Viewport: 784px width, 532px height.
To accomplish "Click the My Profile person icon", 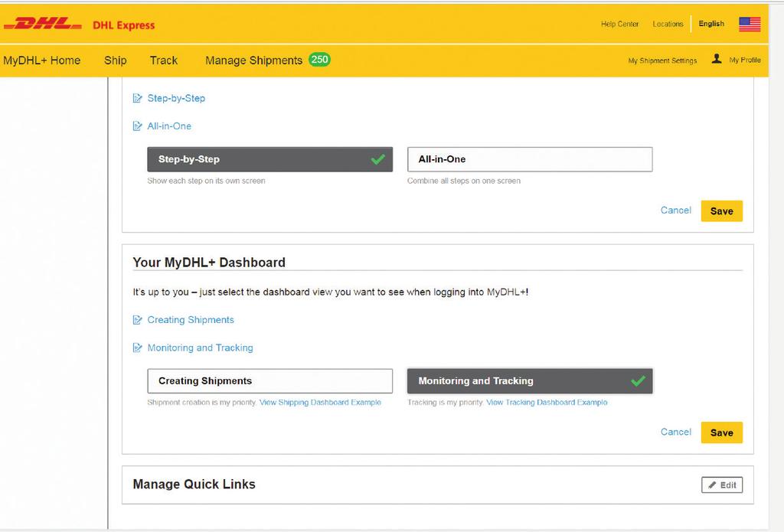I will coord(717,59).
